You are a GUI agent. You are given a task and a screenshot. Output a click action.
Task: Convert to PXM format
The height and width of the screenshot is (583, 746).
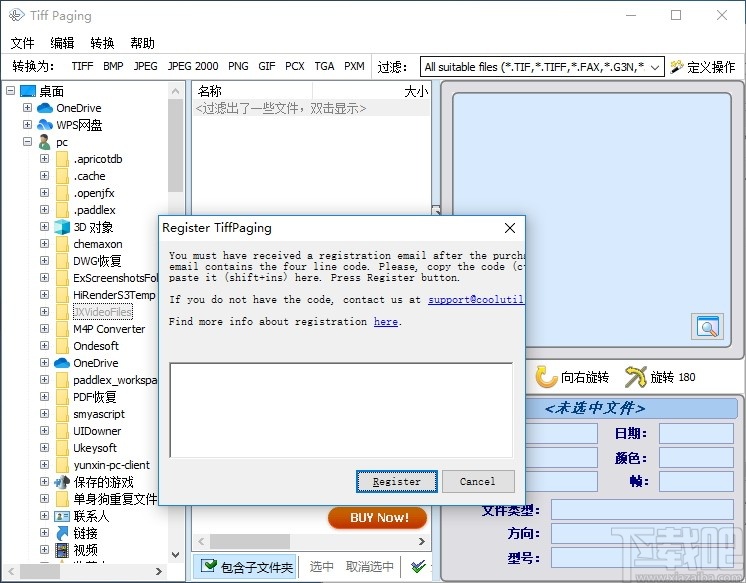coord(354,66)
